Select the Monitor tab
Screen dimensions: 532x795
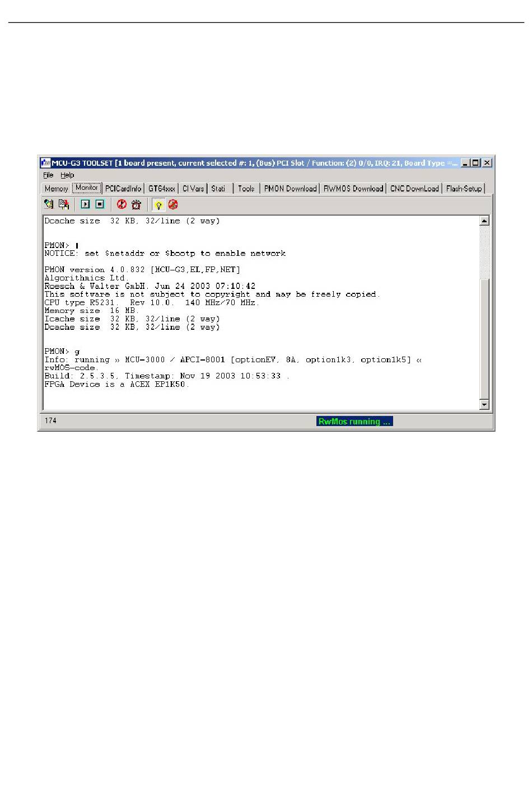tap(87, 188)
